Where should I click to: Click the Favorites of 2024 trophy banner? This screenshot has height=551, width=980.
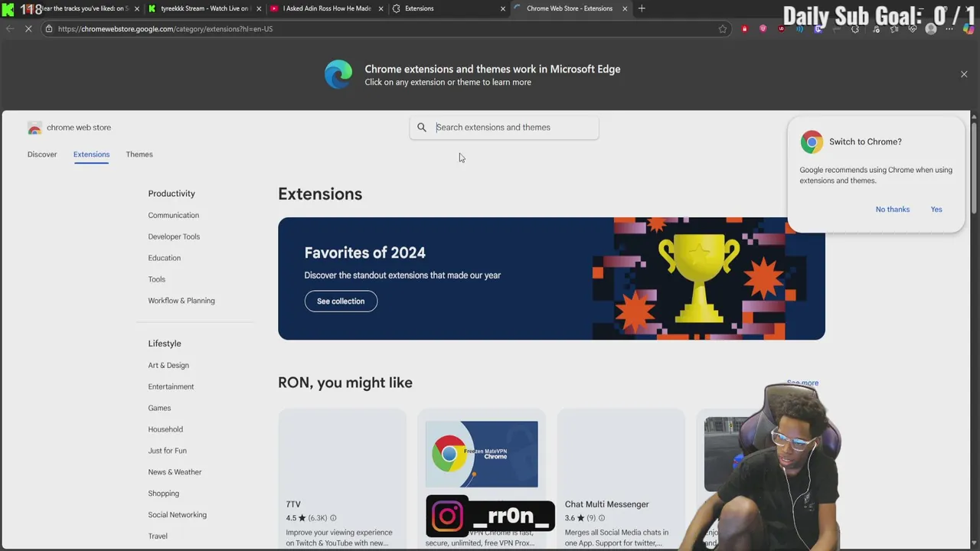click(551, 279)
